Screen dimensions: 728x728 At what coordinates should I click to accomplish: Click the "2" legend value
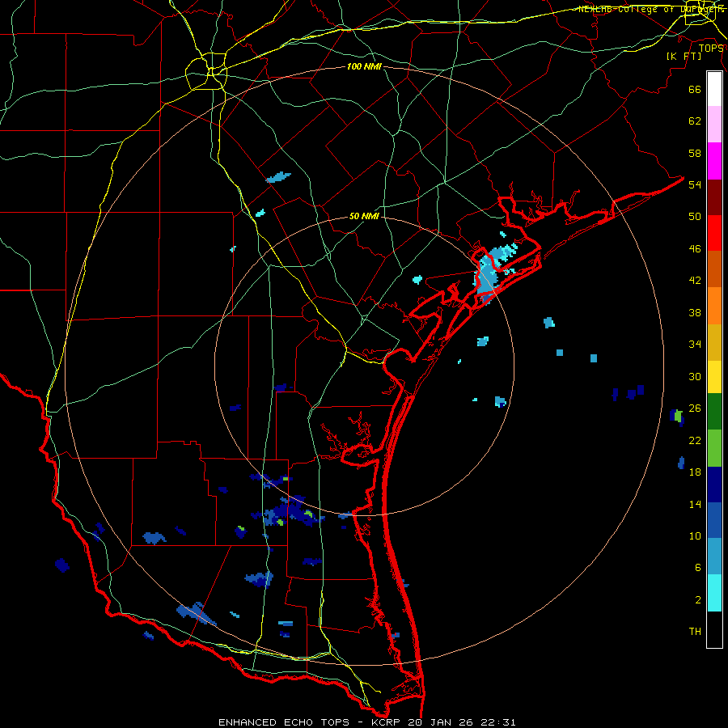pyautogui.click(x=698, y=599)
